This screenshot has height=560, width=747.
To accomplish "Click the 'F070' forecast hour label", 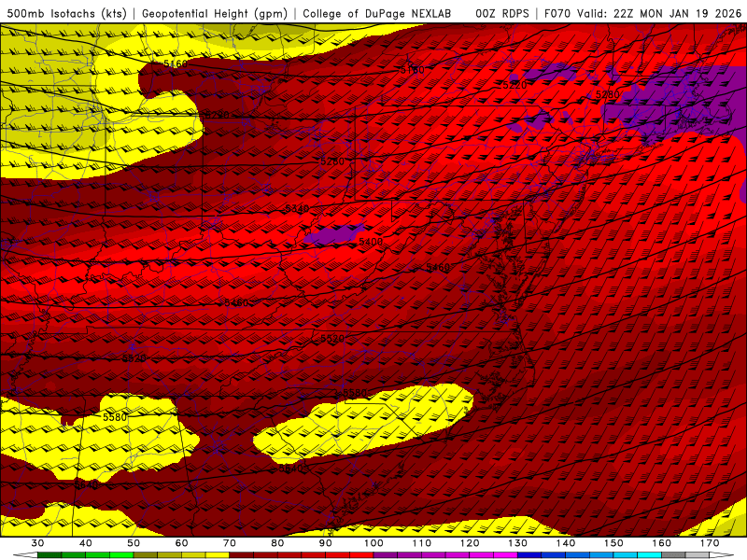I will 557,13.
